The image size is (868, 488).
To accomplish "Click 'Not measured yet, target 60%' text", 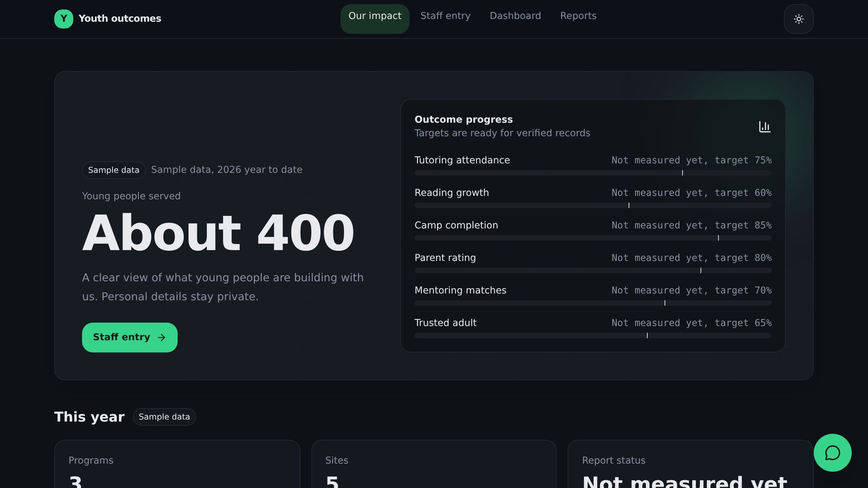I will point(691,192).
